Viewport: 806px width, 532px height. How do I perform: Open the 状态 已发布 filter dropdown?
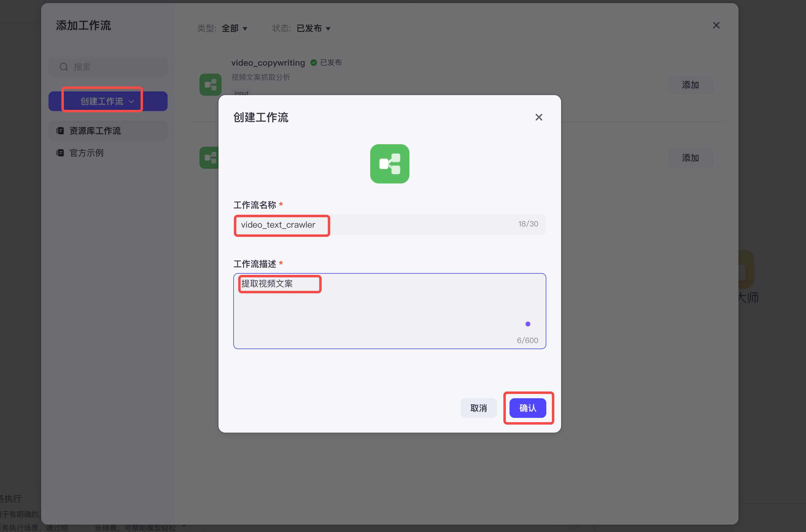[313, 29]
